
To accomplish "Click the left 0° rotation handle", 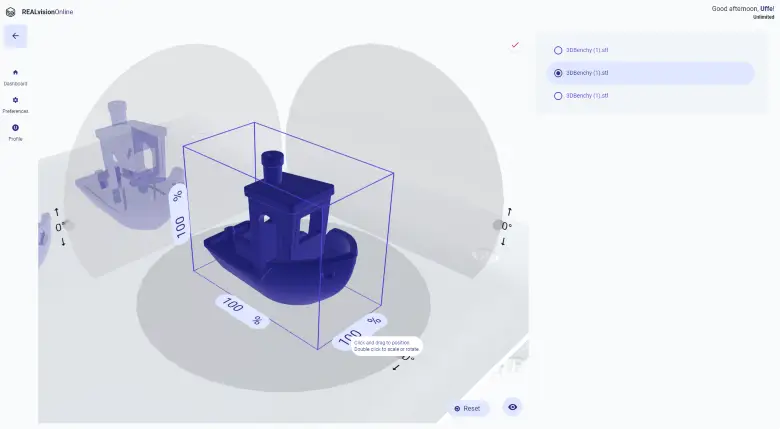I will click(60, 227).
